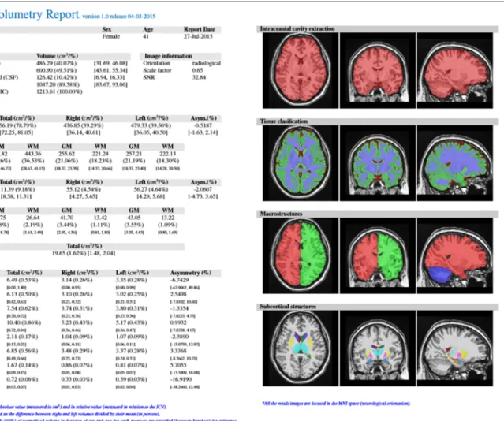The height and width of the screenshot is (421, 504).
Task: View the sagittal macrostructures image with blue cerebellum
Action: click(x=454, y=255)
